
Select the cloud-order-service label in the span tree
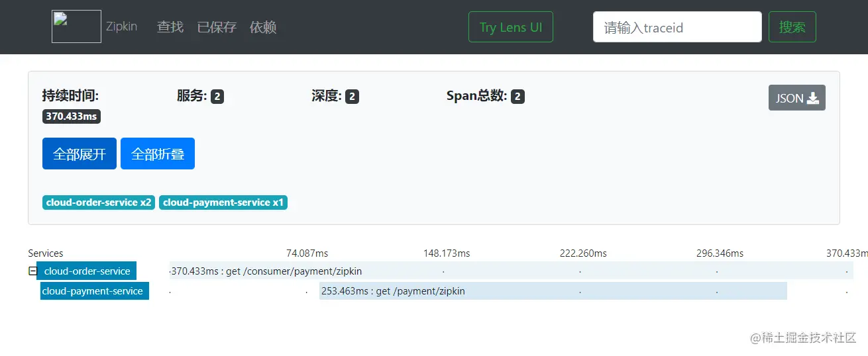coord(87,271)
